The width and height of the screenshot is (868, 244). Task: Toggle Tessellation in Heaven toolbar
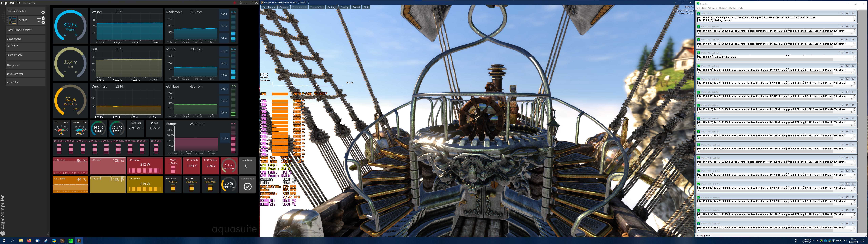point(317,7)
